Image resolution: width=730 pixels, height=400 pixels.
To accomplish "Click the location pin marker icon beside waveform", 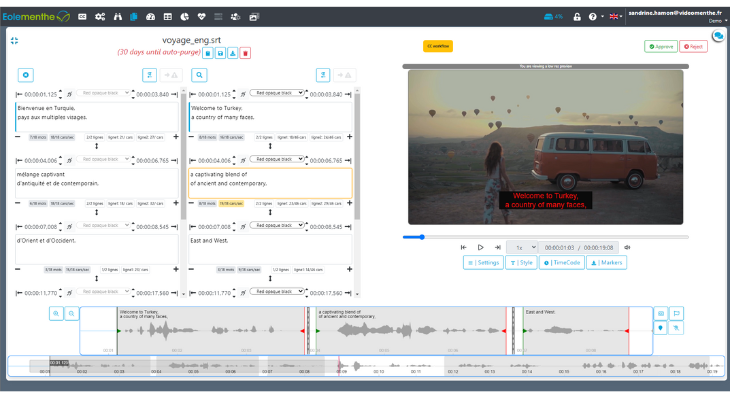I will click(661, 328).
